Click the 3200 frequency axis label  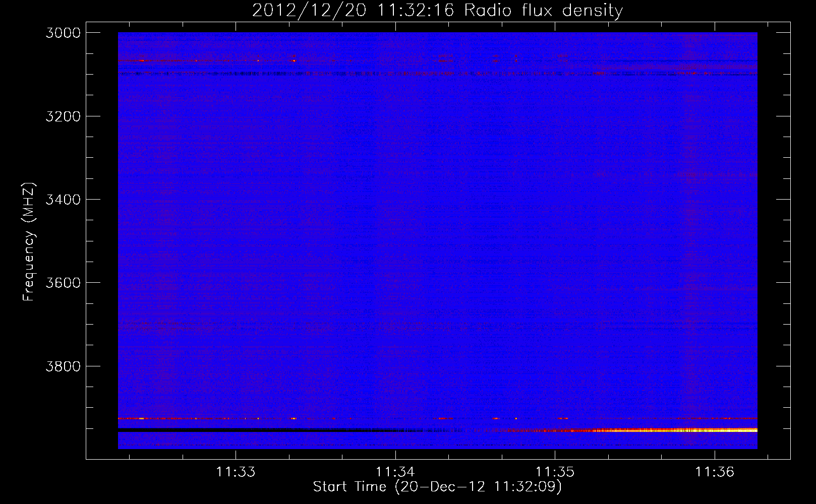tap(63, 116)
